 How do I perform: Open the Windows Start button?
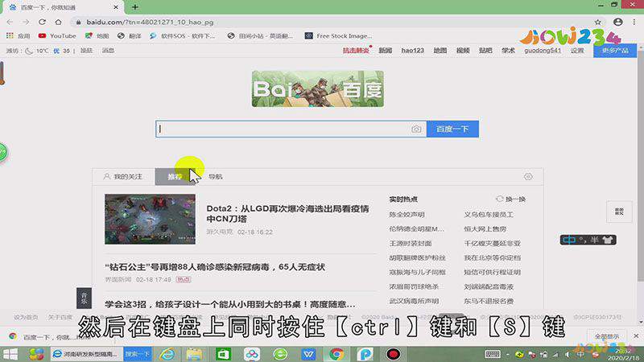click(10, 354)
